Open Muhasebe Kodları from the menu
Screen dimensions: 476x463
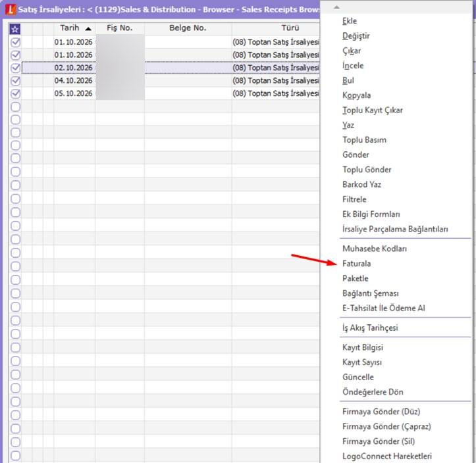pyautogui.click(x=375, y=249)
